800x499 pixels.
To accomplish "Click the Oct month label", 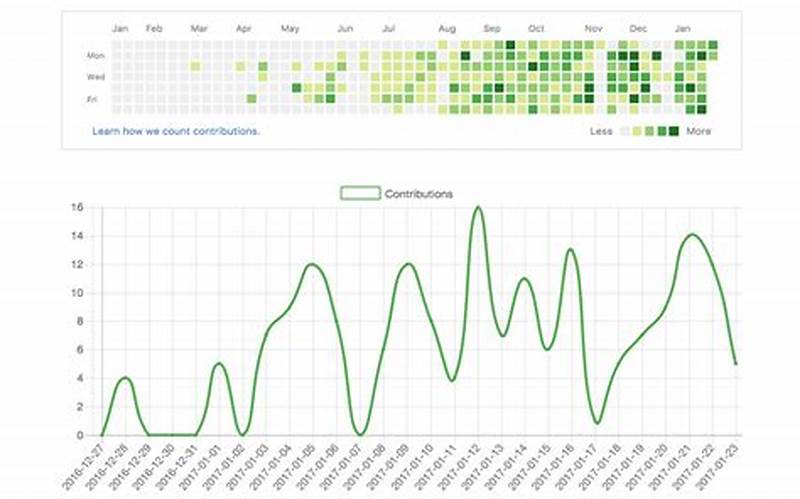I will coord(536,29).
